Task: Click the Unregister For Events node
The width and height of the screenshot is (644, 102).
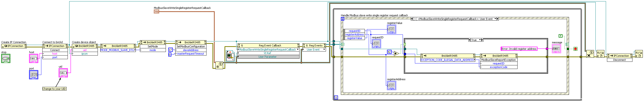Action: click(590, 54)
